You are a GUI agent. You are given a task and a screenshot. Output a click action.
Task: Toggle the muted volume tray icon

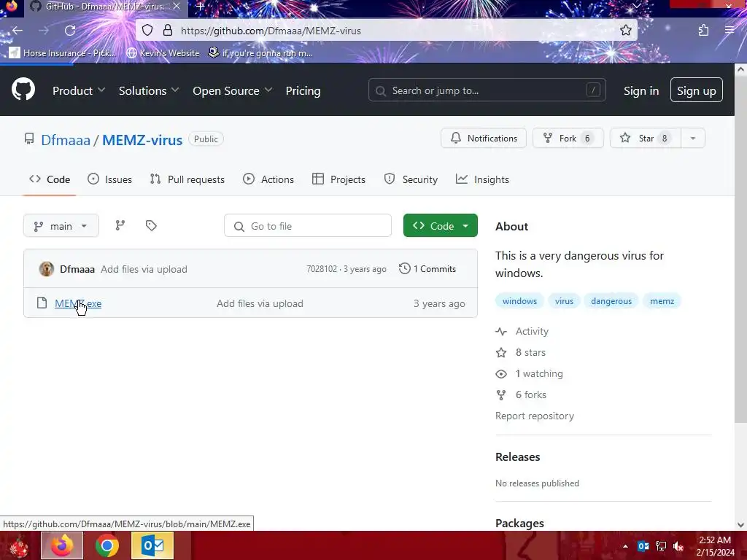click(x=678, y=545)
